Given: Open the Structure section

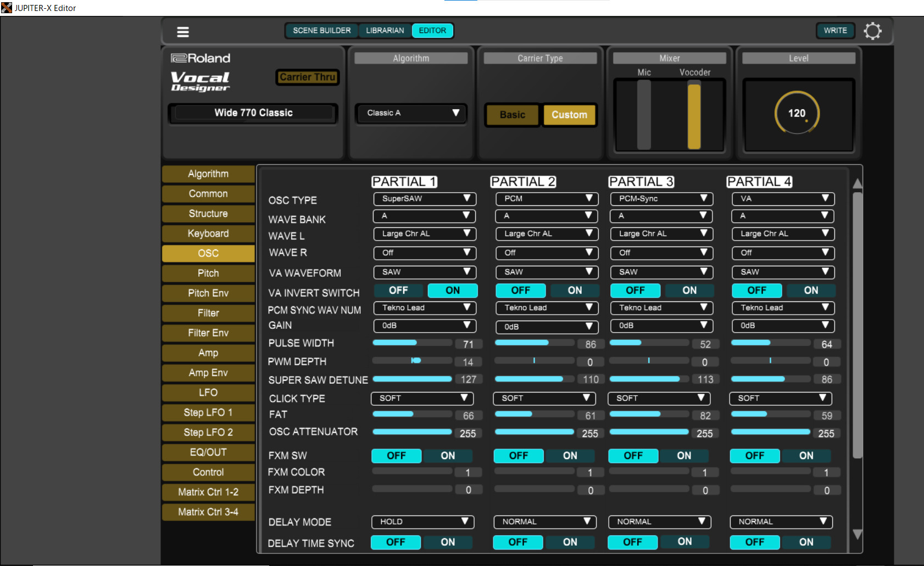Looking at the screenshot, I should point(208,214).
